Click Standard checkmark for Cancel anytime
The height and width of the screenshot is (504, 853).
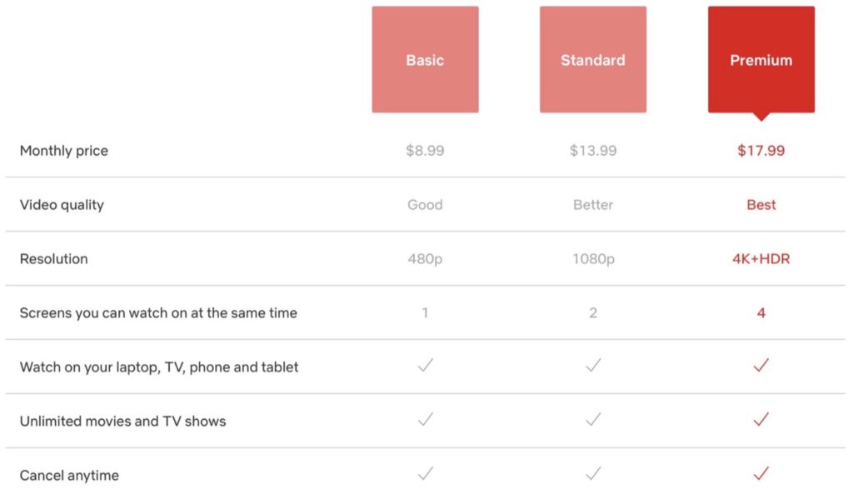[x=593, y=474]
